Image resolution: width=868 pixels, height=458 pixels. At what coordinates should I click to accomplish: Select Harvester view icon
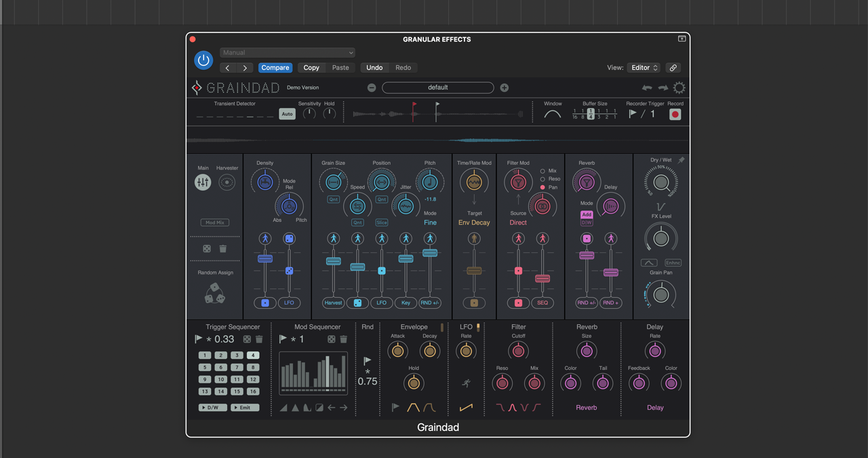pos(227,182)
